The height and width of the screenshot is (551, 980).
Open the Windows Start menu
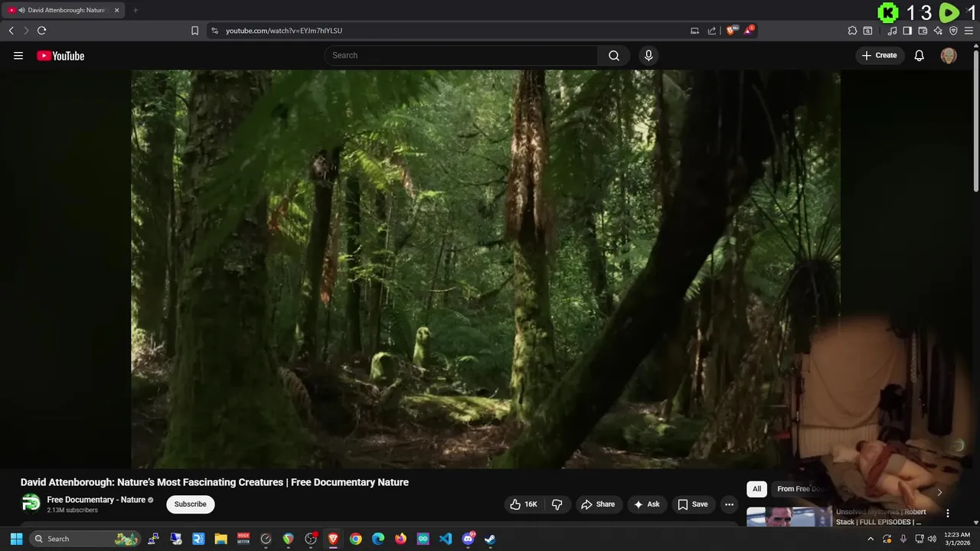pyautogui.click(x=16, y=539)
